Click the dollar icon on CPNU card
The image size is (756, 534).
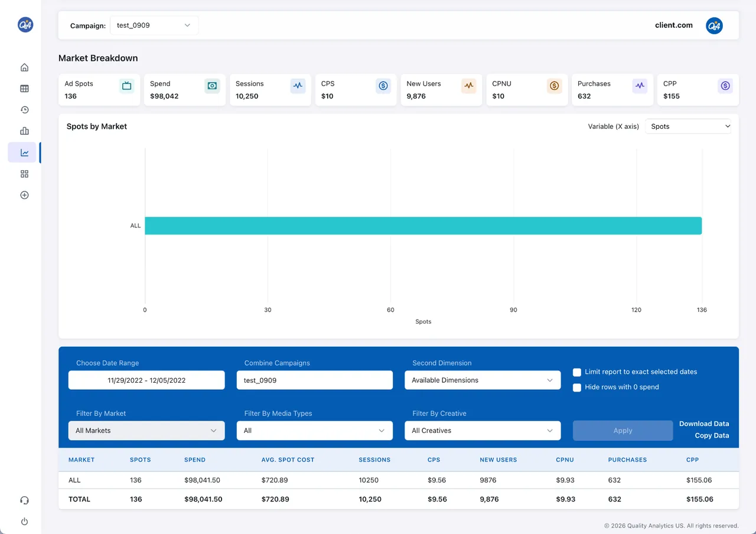pyautogui.click(x=554, y=86)
